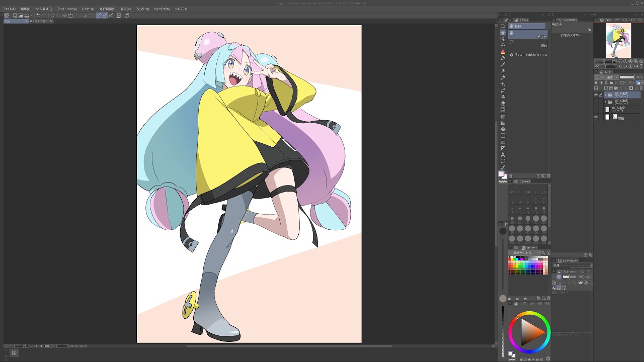Click the ダウンロード素材を追加する link
Screen dimensions: 644x362
tap(531, 55)
